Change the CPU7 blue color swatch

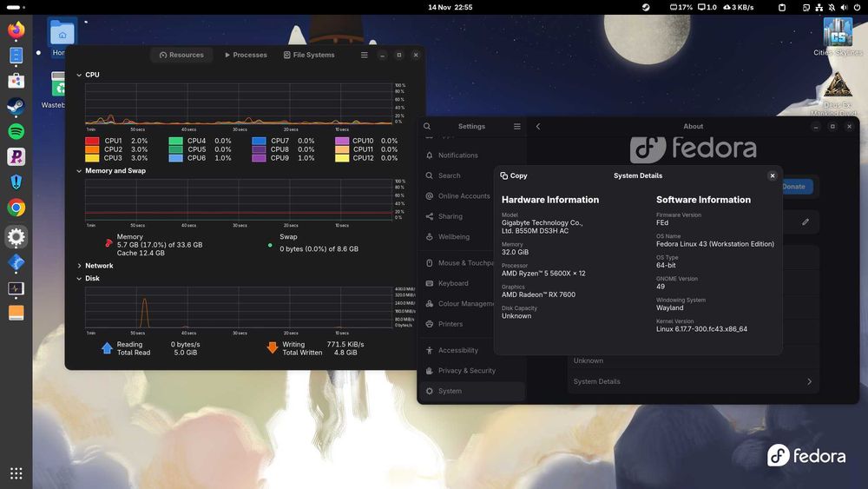coord(259,142)
